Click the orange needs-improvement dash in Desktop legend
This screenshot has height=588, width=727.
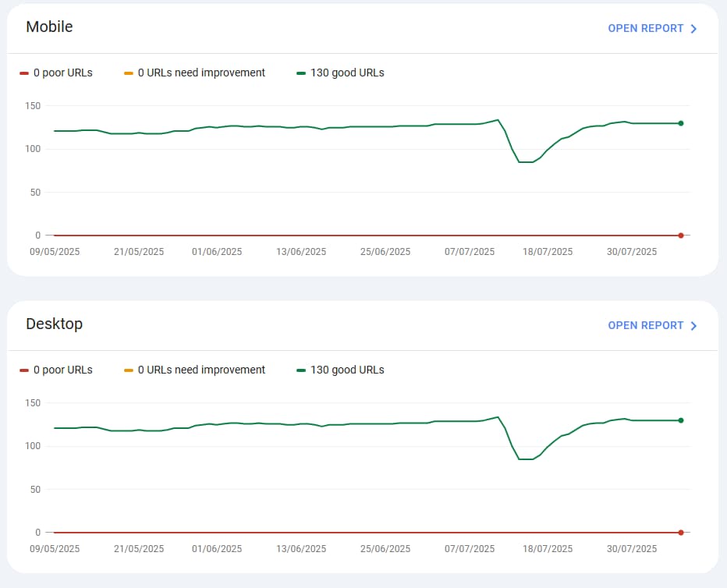coord(129,370)
